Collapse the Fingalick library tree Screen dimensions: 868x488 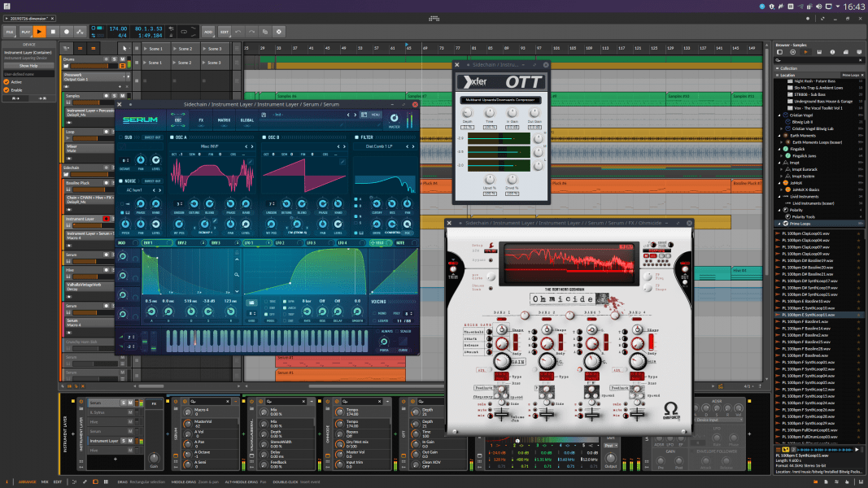tap(779, 149)
